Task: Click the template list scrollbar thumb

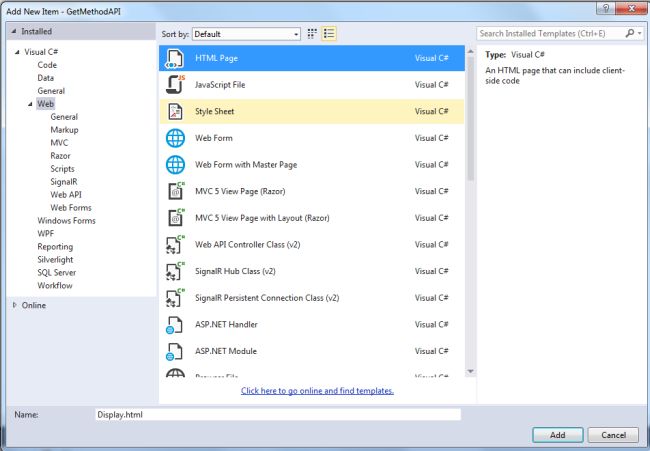Action: point(471,119)
